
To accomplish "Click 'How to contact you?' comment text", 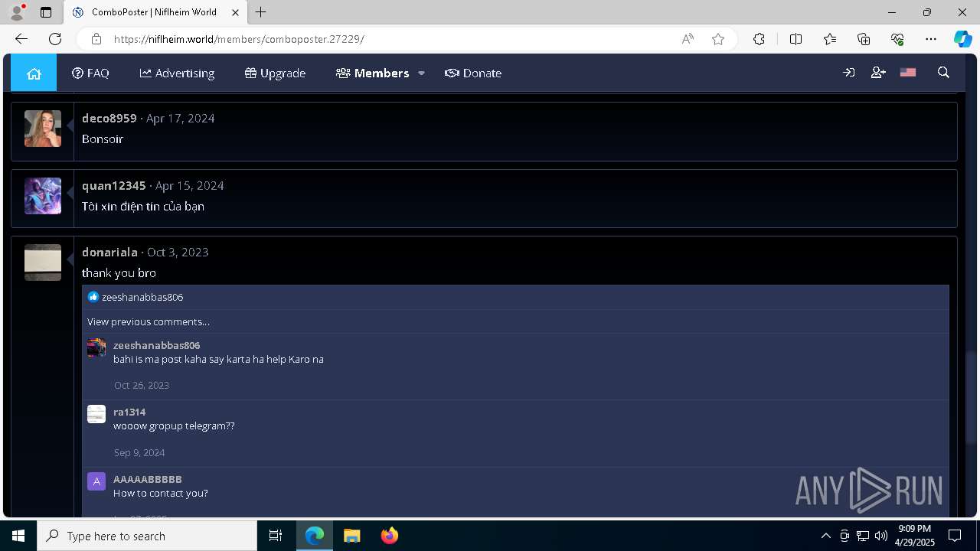I will (x=161, y=493).
